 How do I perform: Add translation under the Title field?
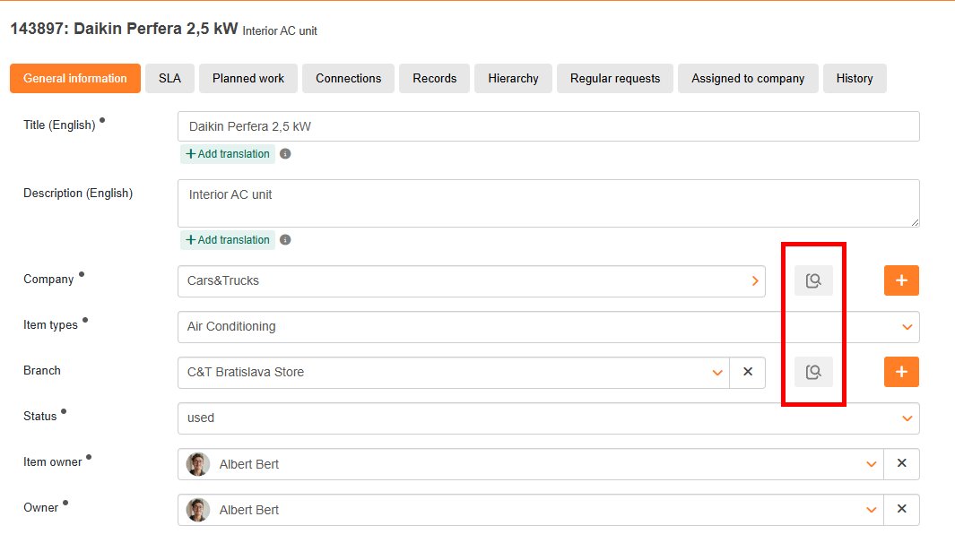(228, 154)
